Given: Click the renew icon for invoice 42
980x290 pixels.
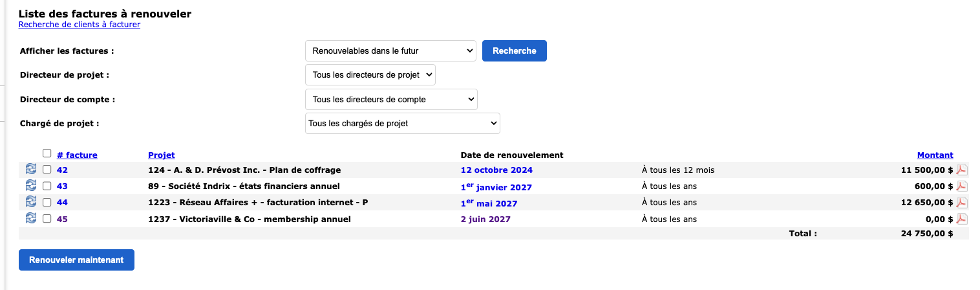Looking at the screenshot, I should [31, 170].
